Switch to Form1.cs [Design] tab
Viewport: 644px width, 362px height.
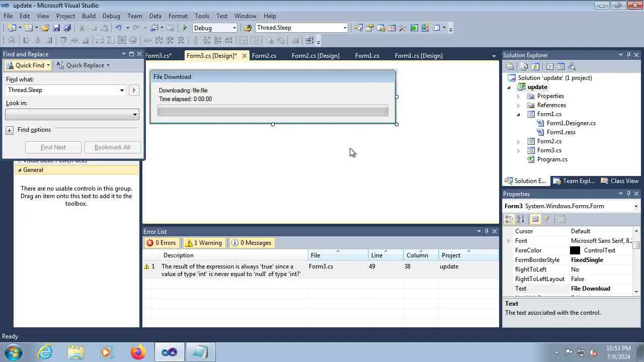[x=419, y=56]
